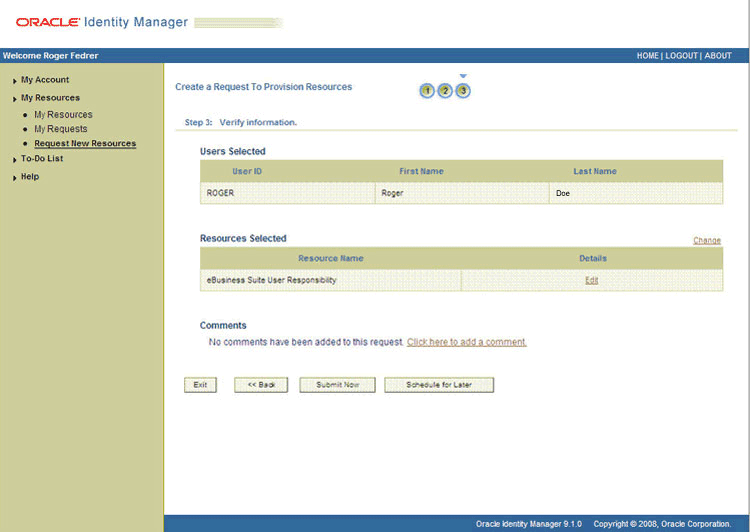Select the ROGER user ID cell
The height and width of the screenshot is (532, 750).
[x=287, y=193]
